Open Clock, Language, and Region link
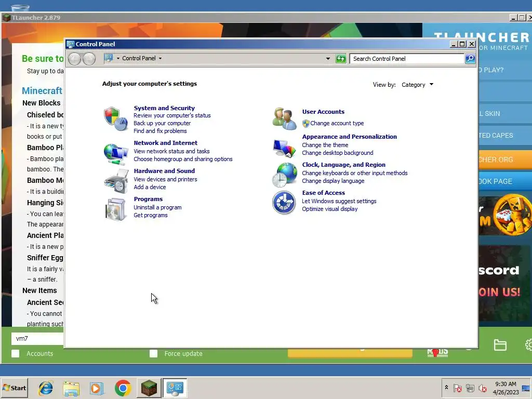This screenshot has width=532, height=399. tap(344, 165)
